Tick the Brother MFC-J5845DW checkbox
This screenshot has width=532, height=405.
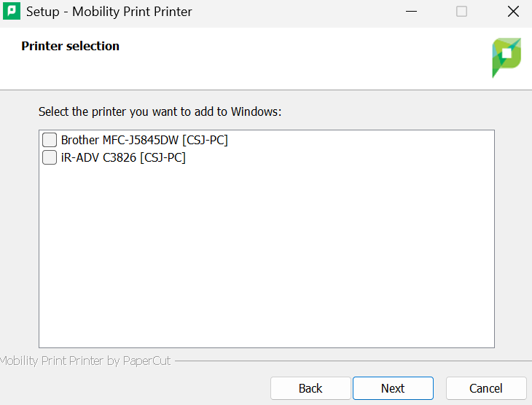[50, 140]
